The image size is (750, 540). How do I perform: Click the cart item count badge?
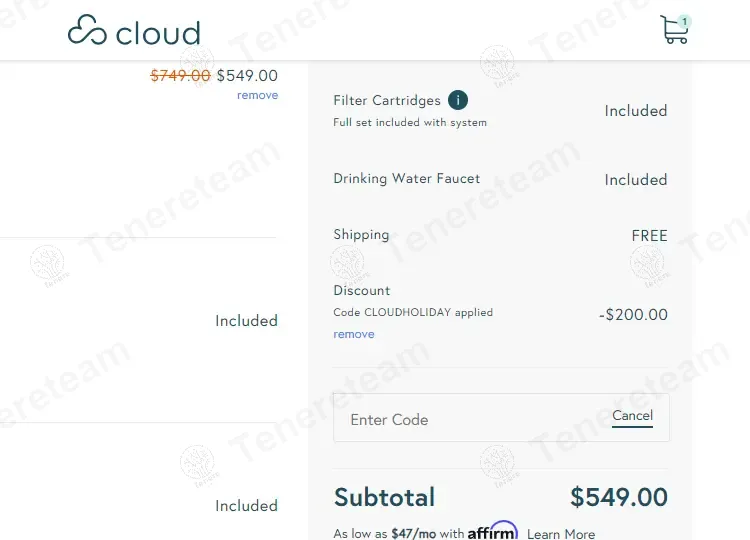[x=684, y=21]
